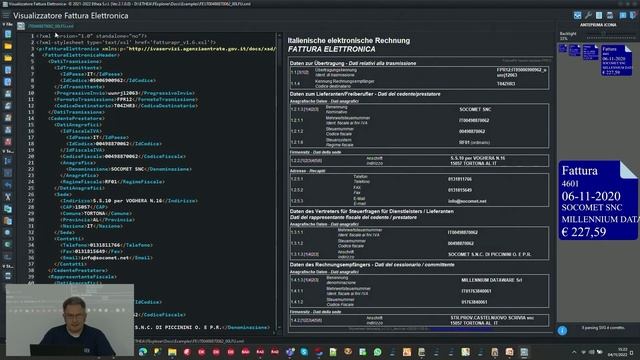The height and width of the screenshot is (360, 640).
Task: Click the wrench settings icon in top toolbar
Action: (588, 16)
